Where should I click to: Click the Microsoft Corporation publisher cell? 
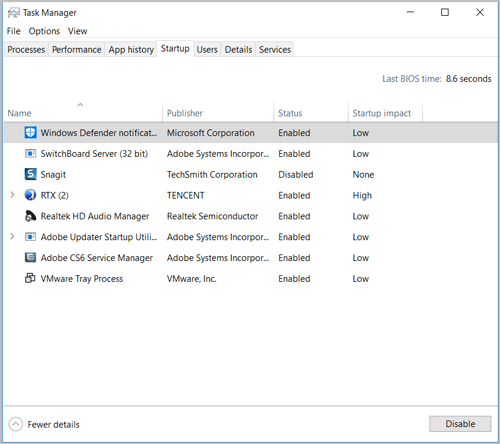tap(210, 133)
